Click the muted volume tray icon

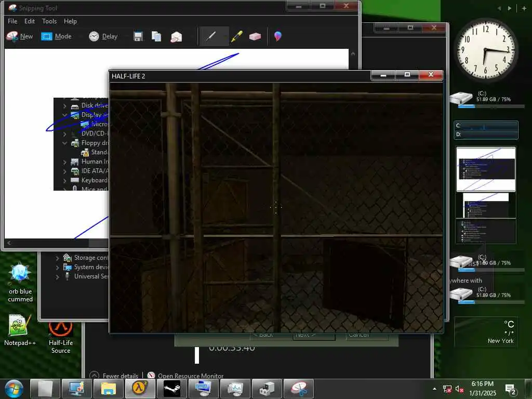(x=459, y=389)
